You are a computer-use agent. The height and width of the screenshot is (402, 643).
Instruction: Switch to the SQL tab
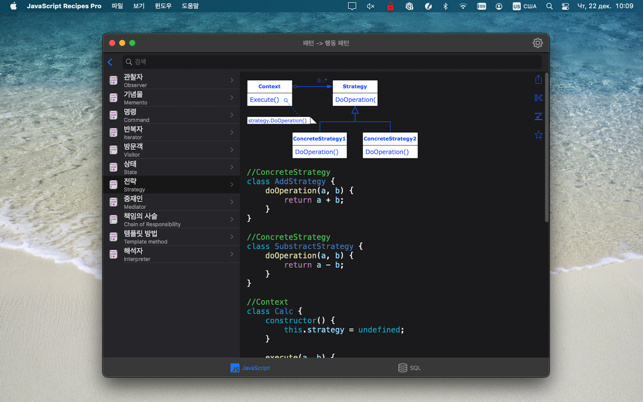pos(409,368)
